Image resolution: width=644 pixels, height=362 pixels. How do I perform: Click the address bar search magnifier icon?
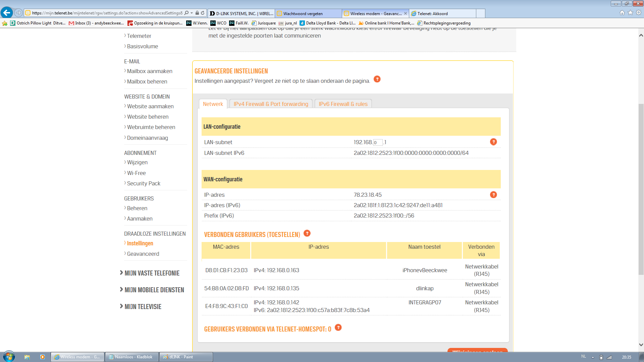186,13
